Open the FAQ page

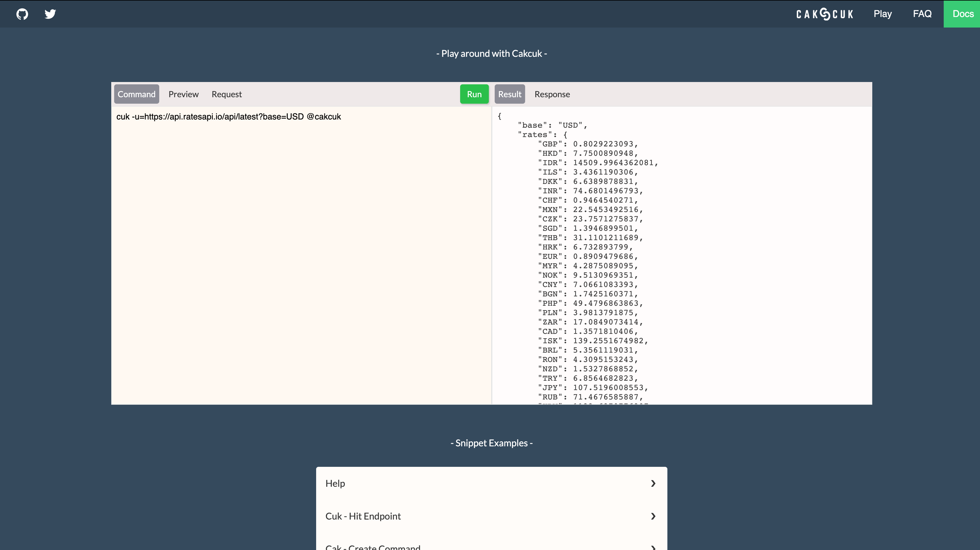tap(922, 14)
